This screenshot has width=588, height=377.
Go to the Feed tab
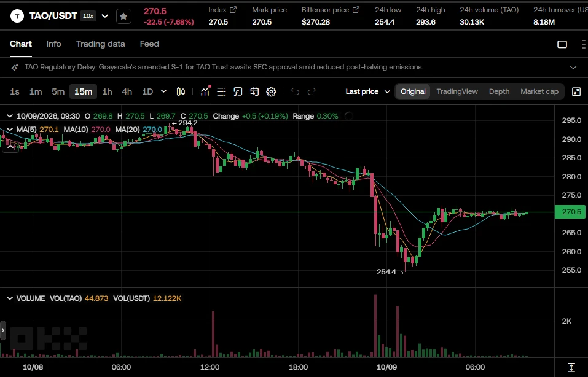tap(149, 44)
